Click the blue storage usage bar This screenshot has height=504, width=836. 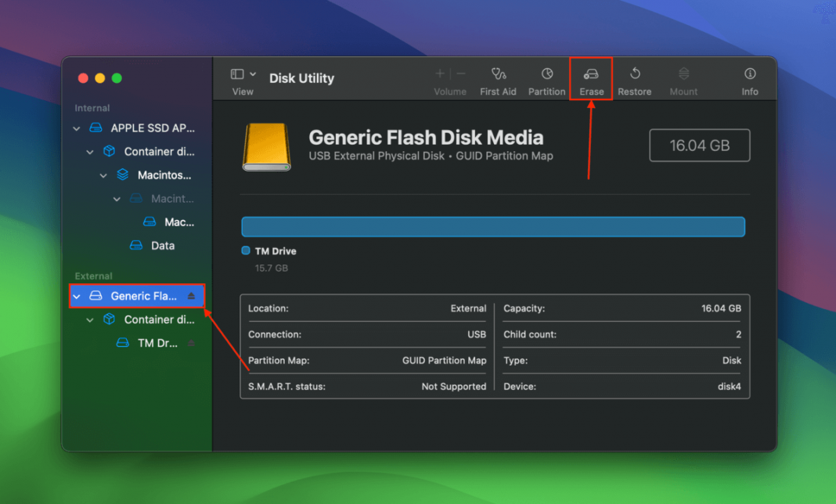coord(492,226)
